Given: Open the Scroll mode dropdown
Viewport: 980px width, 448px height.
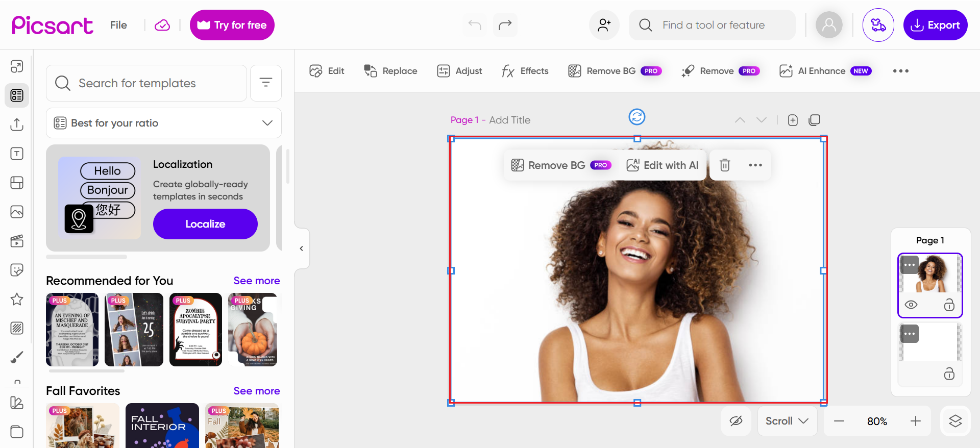Looking at the screenshot, I should tap(787, 421).
